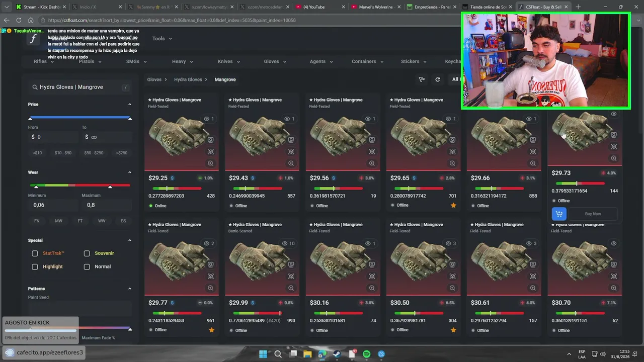The width and height of the screenshot is (644, 362).
Task: Go to Gloves breadcrumb link
Action: coord(154,79)
